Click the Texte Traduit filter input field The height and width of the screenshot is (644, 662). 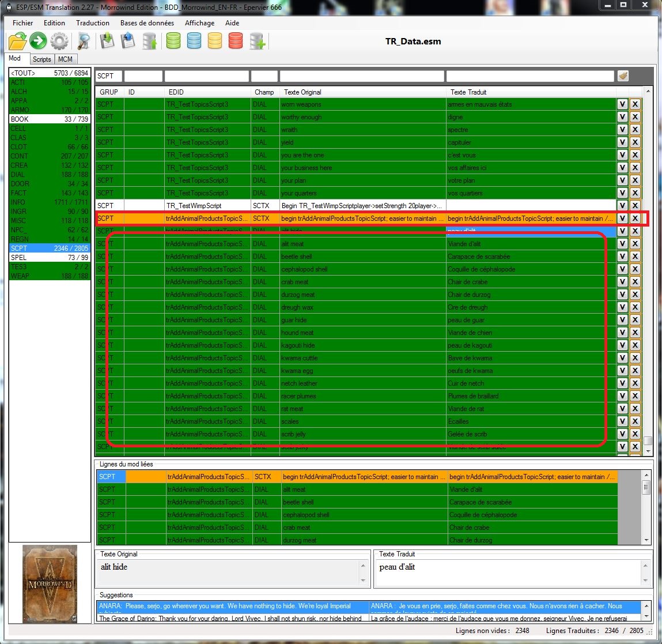pyautogui.click(x=529, y=76)
